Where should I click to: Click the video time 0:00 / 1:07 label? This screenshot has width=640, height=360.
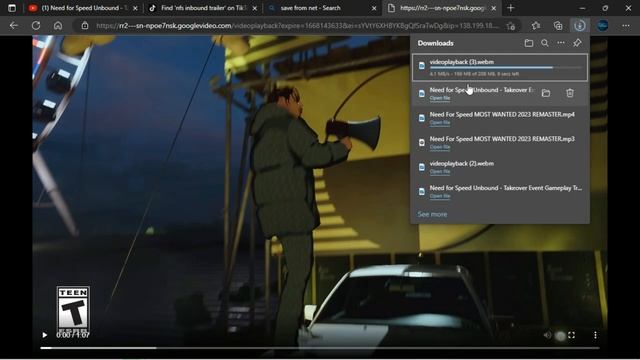(x=73, y=335)
